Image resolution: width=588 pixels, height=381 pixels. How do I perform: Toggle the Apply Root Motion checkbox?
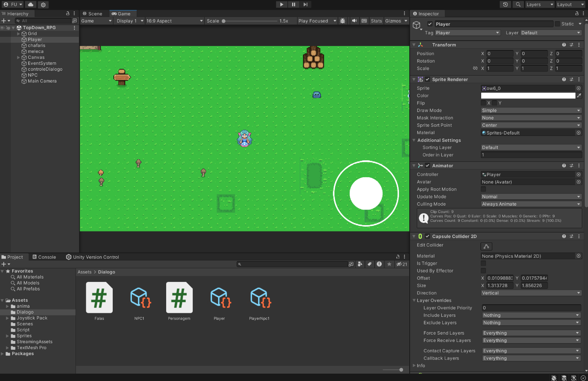[483, 189]
